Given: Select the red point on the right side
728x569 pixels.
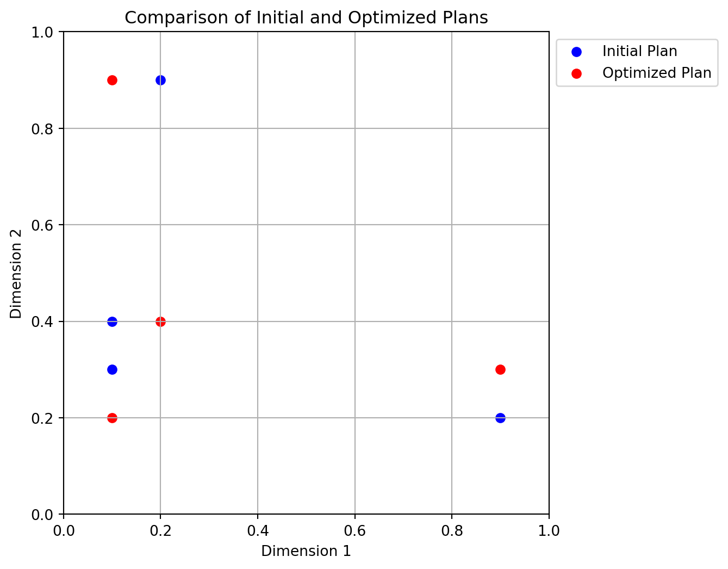Looking at the screenshot, I should 500,370.
